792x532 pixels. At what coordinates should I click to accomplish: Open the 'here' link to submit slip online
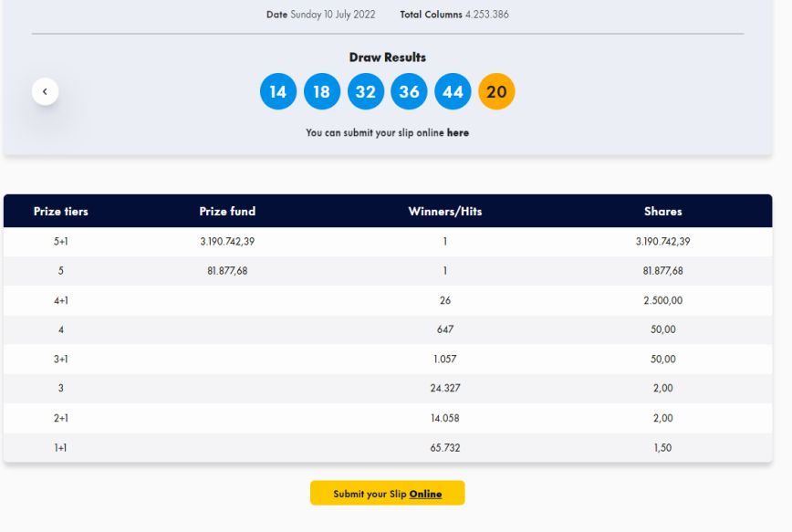[458, 132]
